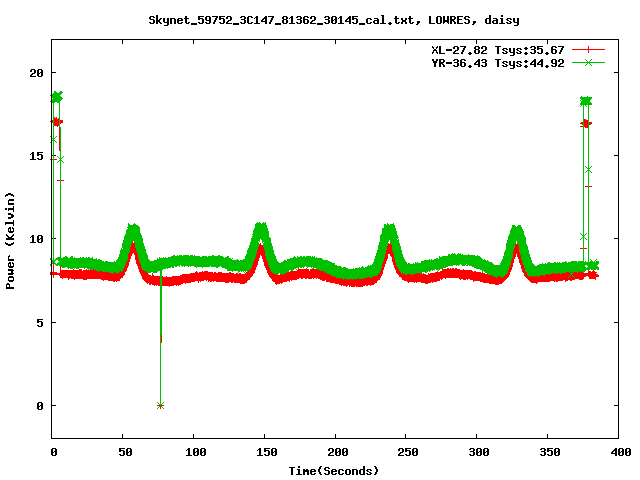Click x-axis tick label '150'
The width and height of the screenshot is (640, 480).
click(267, 452)
